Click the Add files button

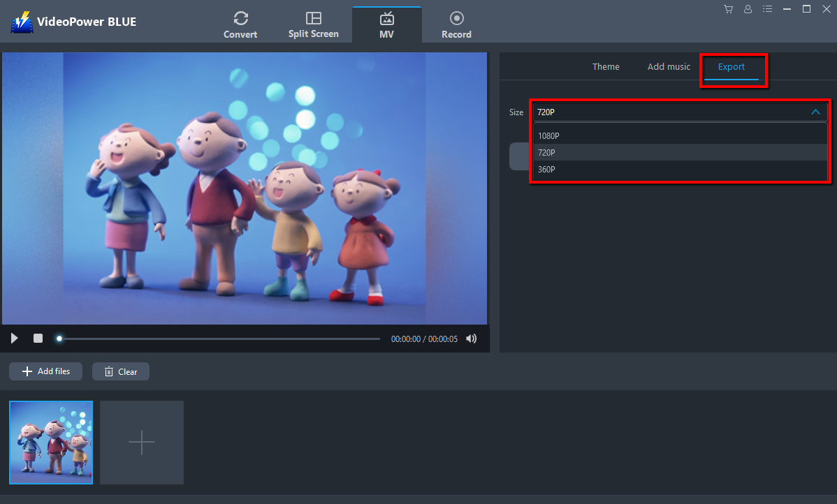pos(45,371)
